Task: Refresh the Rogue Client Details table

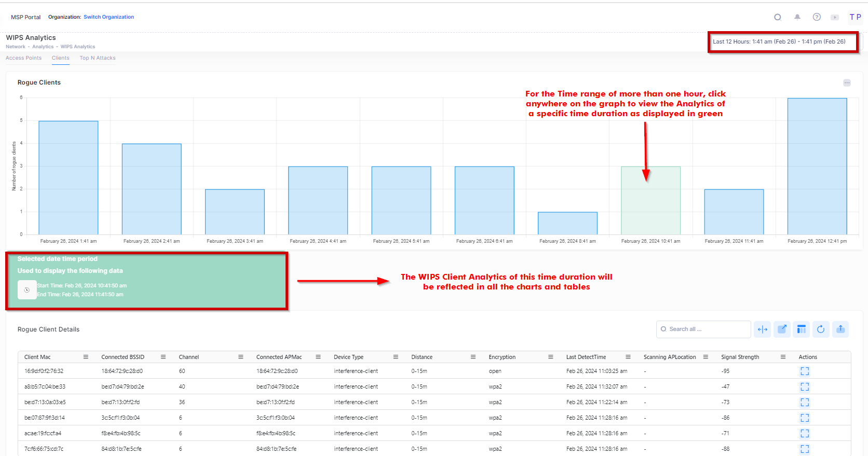Action: (821, 329)
